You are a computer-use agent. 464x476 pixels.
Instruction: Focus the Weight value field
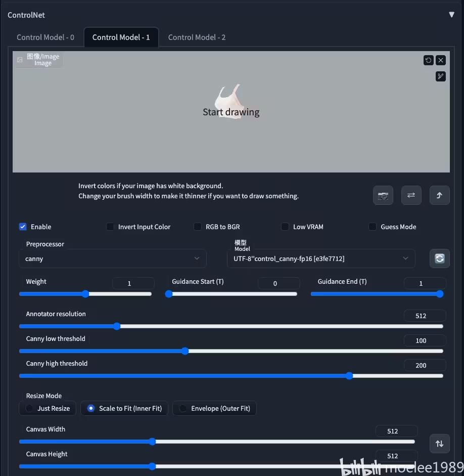point(133,283)
